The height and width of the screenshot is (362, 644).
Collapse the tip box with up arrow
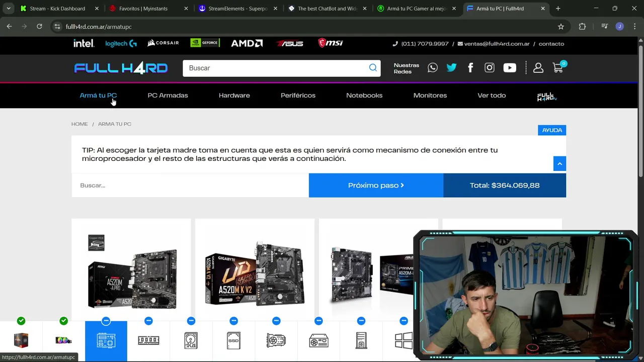pyautogui.click(x=559, y=163)
